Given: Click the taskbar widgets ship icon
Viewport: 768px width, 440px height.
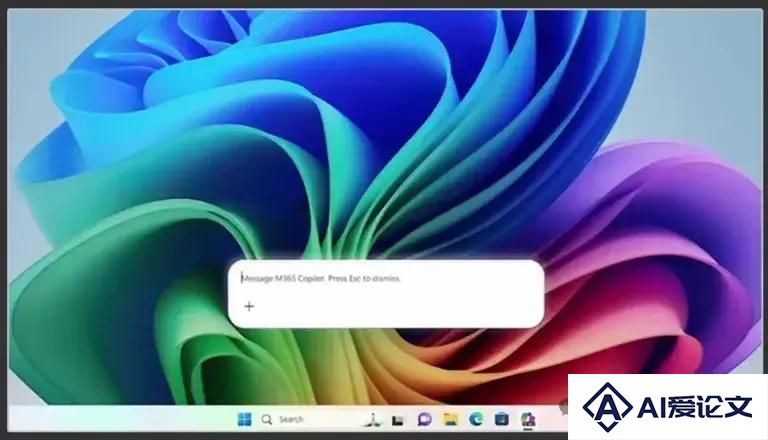Looking at the screenshot, I should pos(374,420).
